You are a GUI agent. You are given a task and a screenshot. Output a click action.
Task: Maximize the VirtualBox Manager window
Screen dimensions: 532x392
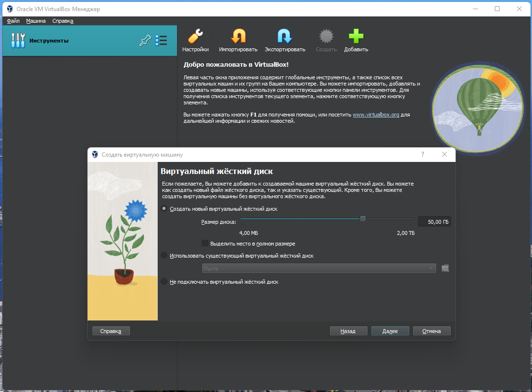click(497, 9)
